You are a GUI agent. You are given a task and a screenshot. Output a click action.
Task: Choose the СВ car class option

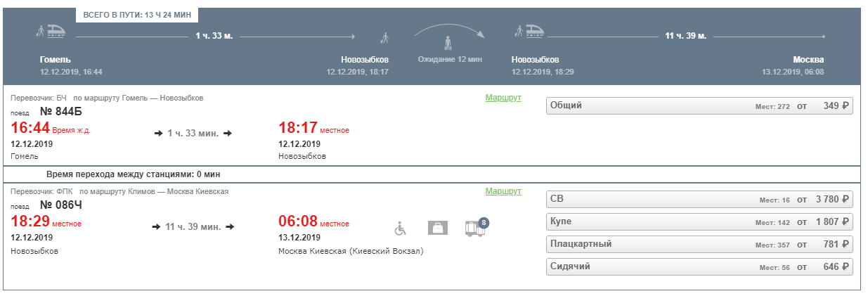coord(699,200)
